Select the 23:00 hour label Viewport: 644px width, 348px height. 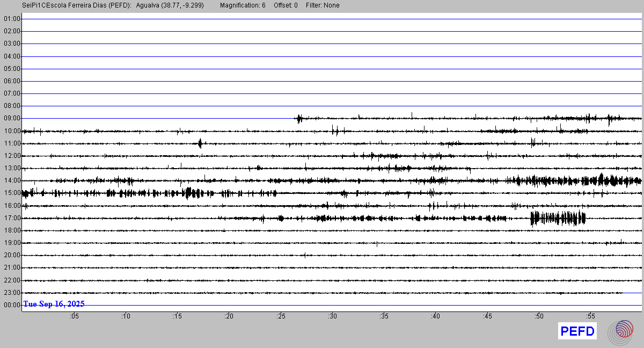point(12,293)
